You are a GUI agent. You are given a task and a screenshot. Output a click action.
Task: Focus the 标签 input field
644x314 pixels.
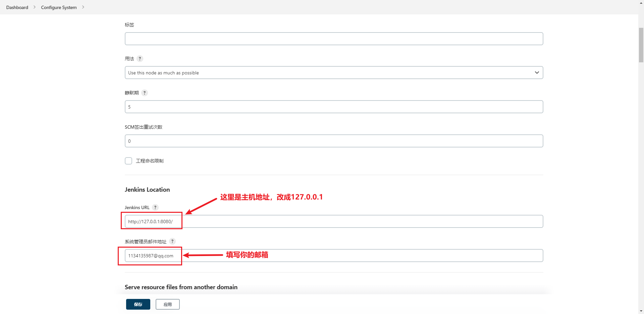(334, 39)
